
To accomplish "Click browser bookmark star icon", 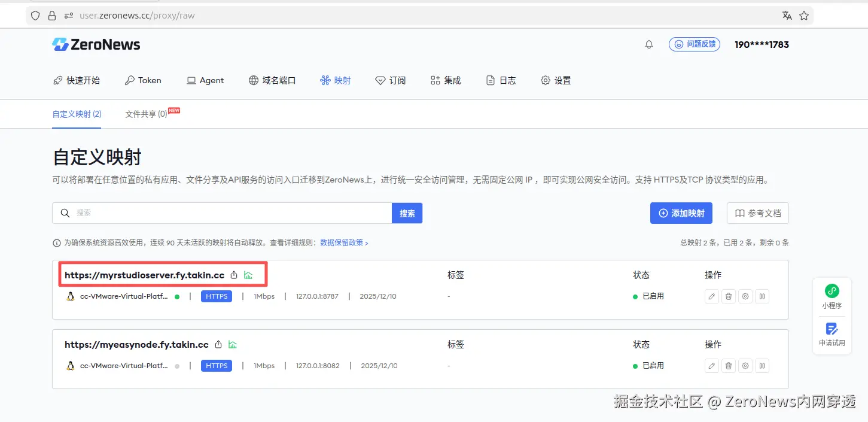I will (x=804, y=16).
